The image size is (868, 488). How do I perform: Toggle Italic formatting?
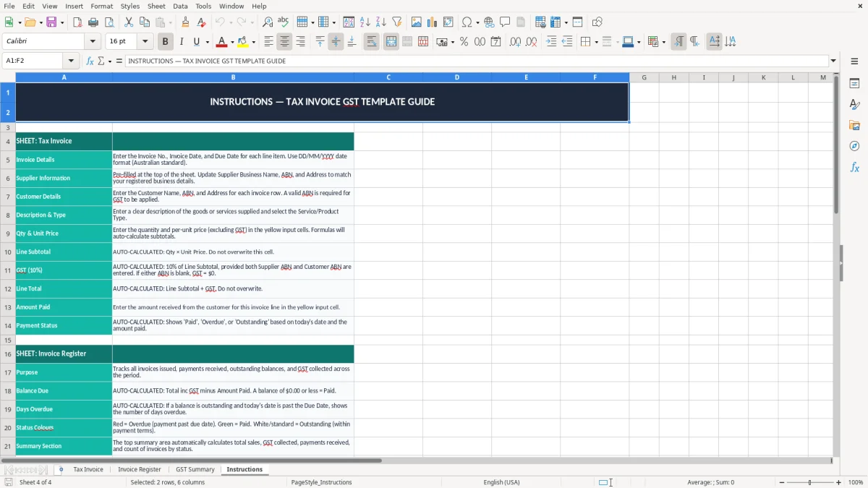pos(182,42)
